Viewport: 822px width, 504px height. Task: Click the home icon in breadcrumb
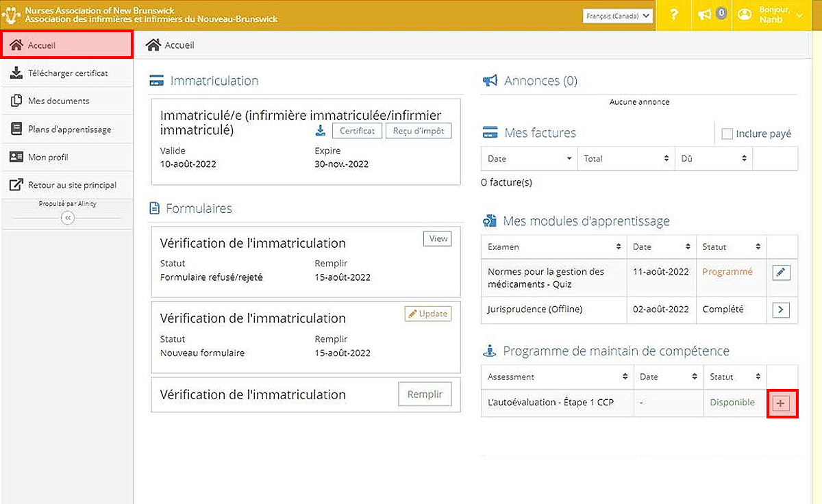[153, 45]
